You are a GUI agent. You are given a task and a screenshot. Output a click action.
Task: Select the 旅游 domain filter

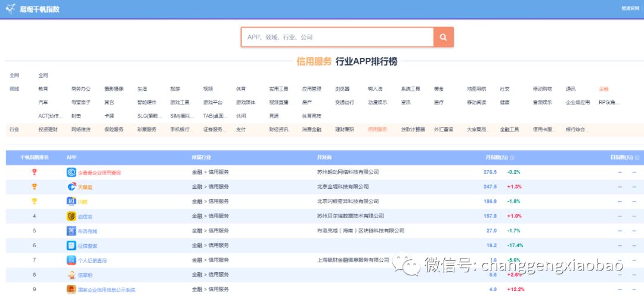pyautogui.click(x=175, y=89)
